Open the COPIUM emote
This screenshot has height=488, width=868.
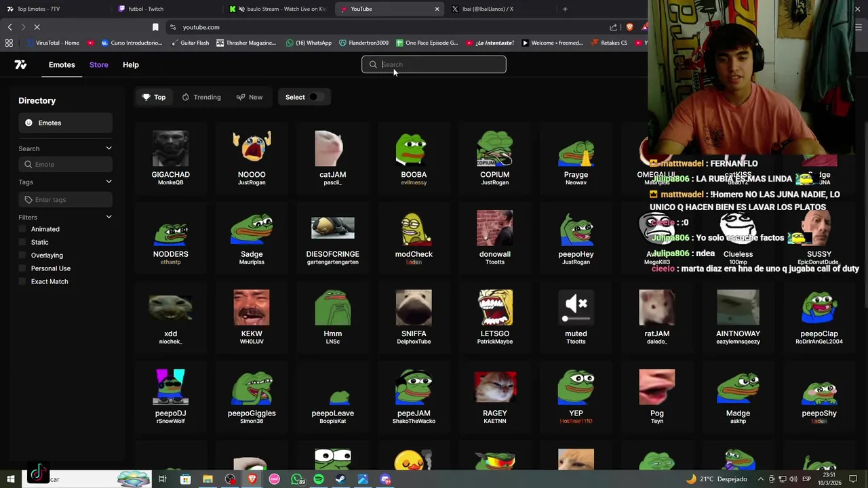(494, 157)
